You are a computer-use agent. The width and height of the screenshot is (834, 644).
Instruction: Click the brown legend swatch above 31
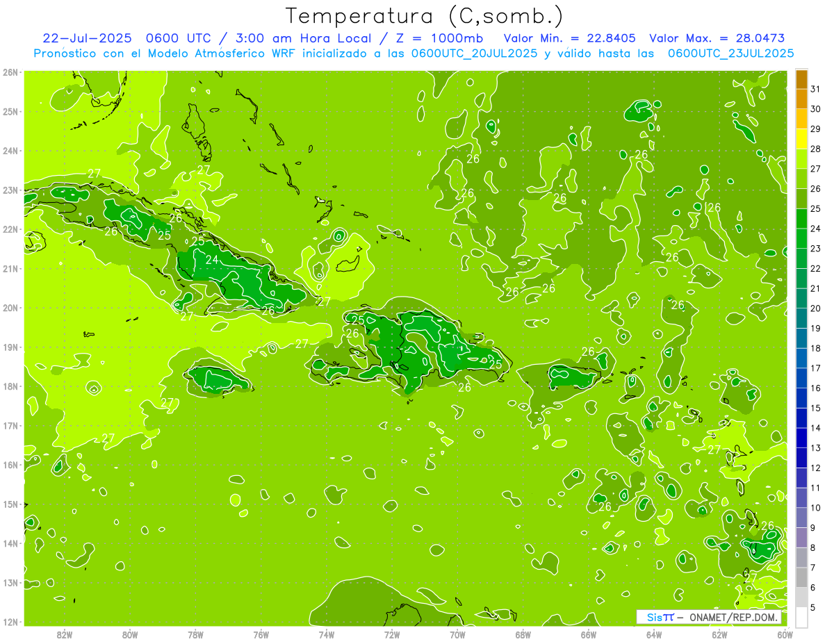(x=801, y=79)
